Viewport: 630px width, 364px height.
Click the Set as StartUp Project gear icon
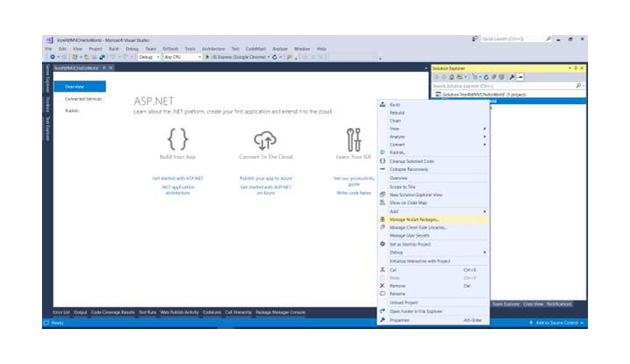click(x=382, y=244)
